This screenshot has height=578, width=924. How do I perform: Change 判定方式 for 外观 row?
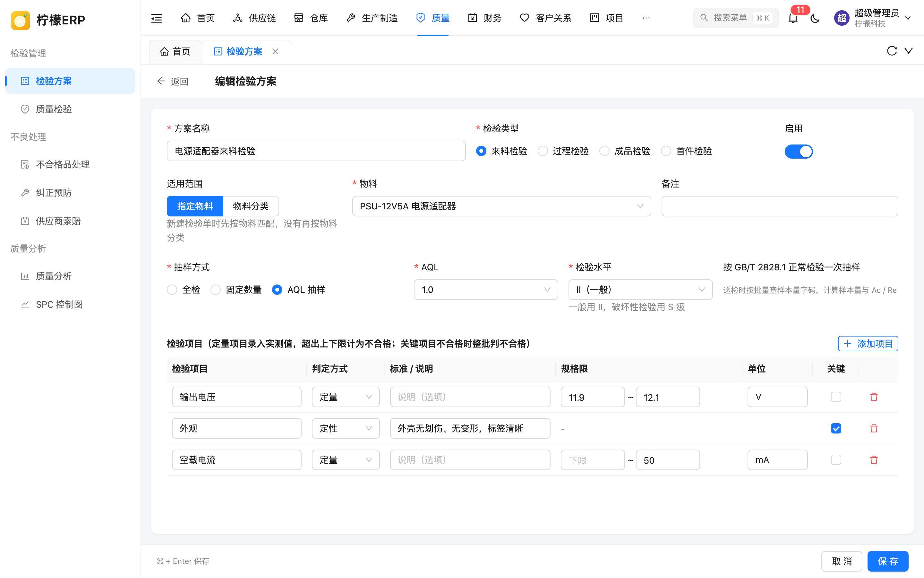(346, 428)
